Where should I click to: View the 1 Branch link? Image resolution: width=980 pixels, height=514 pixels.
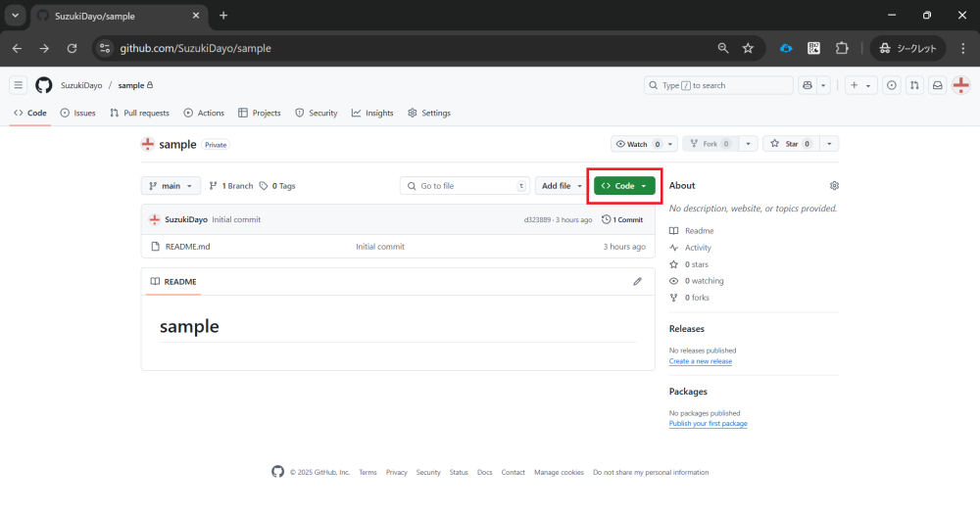tap(231, 186)
